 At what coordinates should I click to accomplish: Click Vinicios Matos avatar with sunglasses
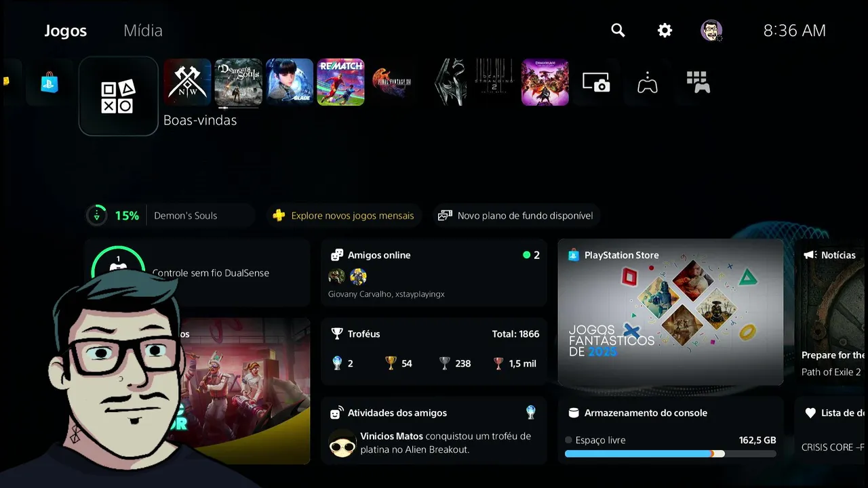(342, 443)
